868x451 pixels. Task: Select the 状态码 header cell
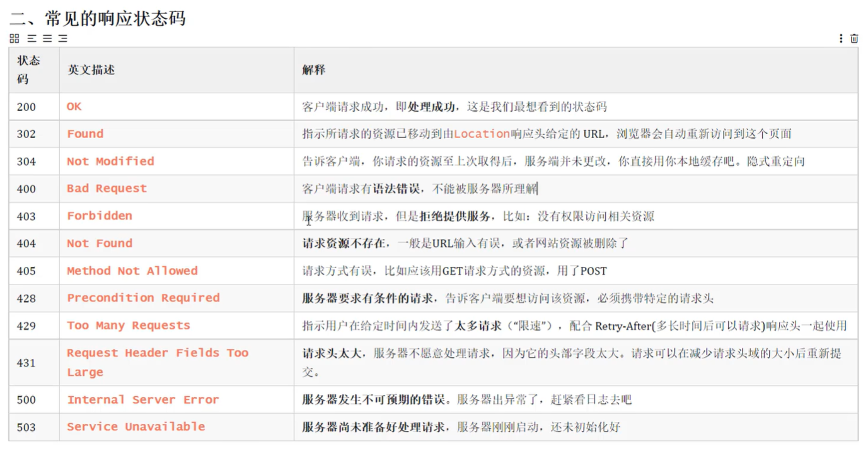click(x=28, y=70)
